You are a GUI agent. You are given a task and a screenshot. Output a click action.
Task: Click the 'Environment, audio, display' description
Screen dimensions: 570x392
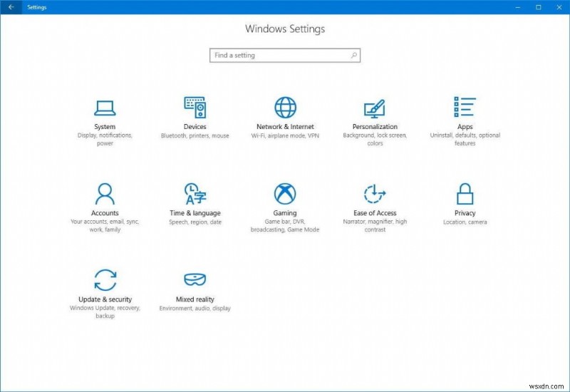point(195,309)
